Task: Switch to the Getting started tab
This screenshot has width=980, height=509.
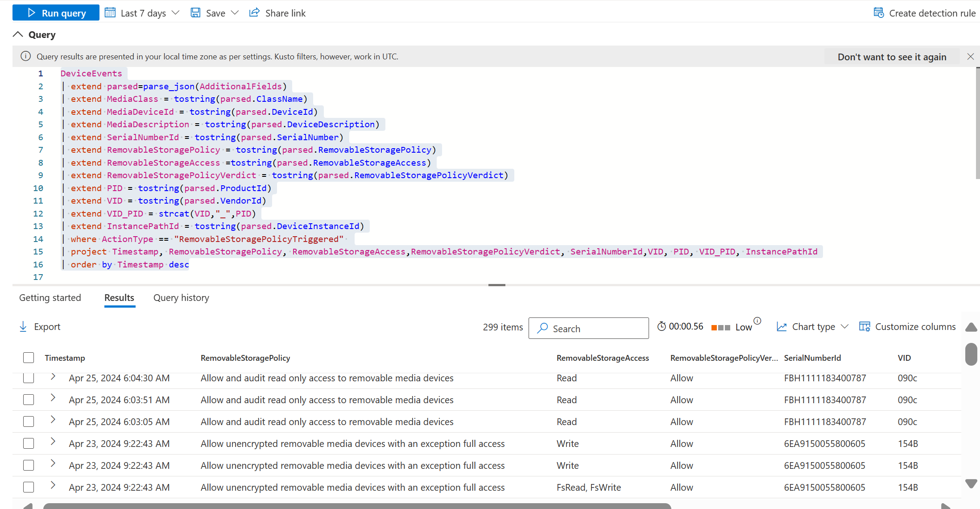Action: tap(50, 298)
